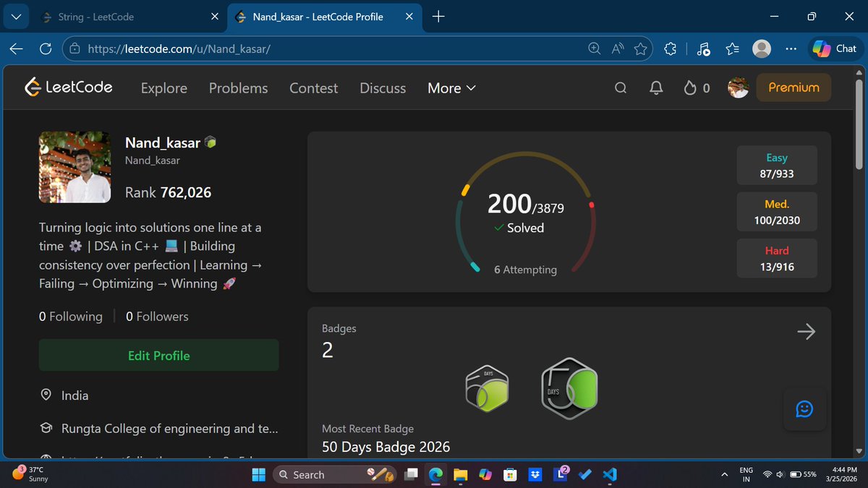868x488 pixels.
Task: Click the site info lock icon before URL
Action: click(75, 48)
